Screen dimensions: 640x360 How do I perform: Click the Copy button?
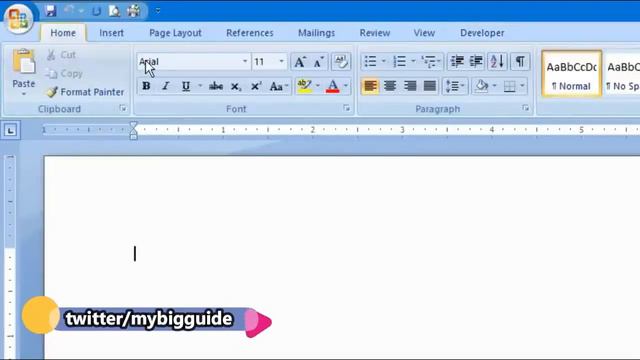click(x=64, y=73)
